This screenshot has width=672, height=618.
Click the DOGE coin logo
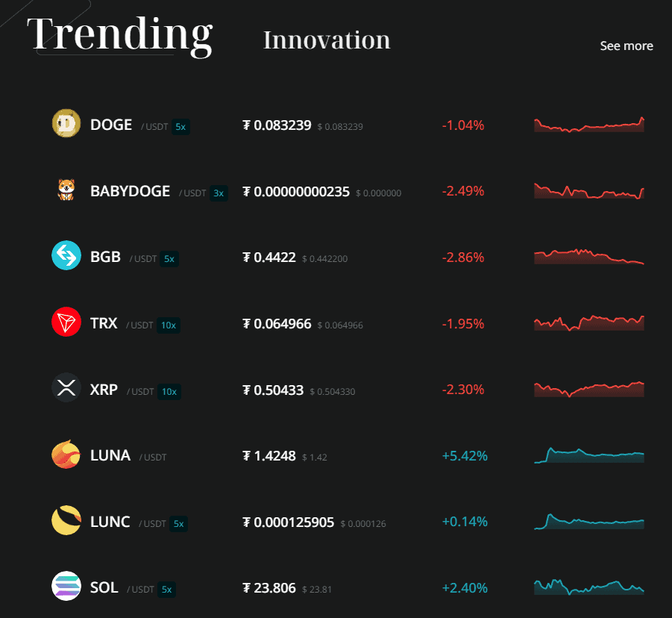pyautogui.click(x=66, y=123)
